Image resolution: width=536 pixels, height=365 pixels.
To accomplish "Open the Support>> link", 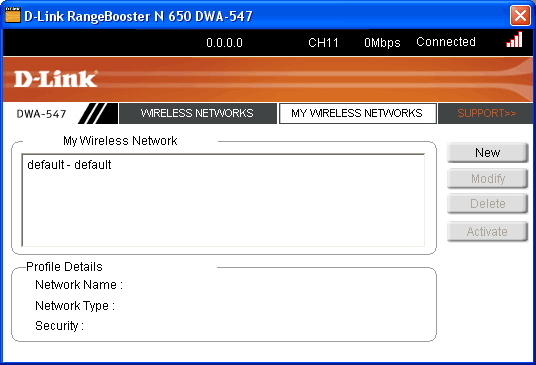I will 486,113.
